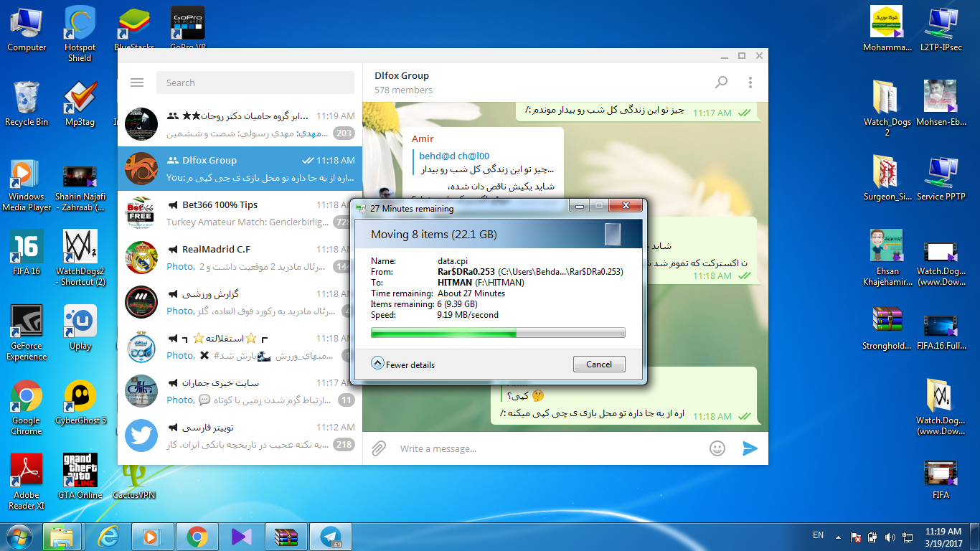Select the L2TP-IPsec connection icon
This screenshot has width=980, height=551.
click(x=941, y=29)
